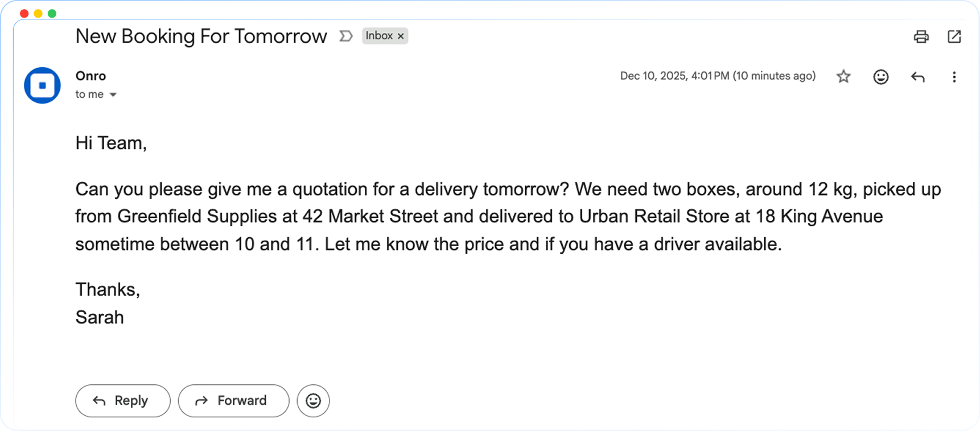Click the round emoji button beside Forward
The height and width of the screenshot is (431, 980).
pos(313,401)
